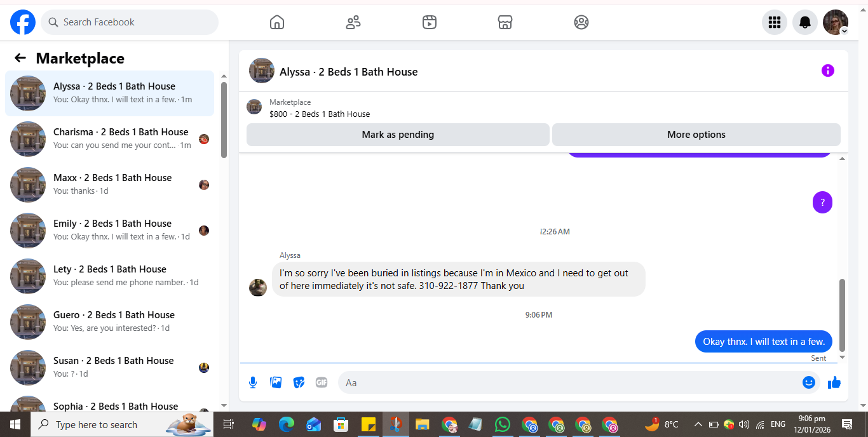Open the Windows Start menu
This screenshot has width=868, height=437.
pyautogui.click(x=15, y=424)
